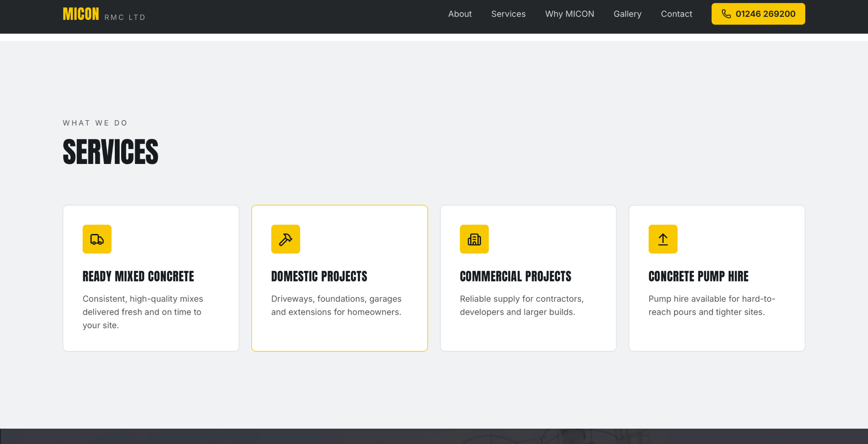This screenshot has width=868, height=444.
Task: Go to Services in the navigation
Action: tap(508, 14)
